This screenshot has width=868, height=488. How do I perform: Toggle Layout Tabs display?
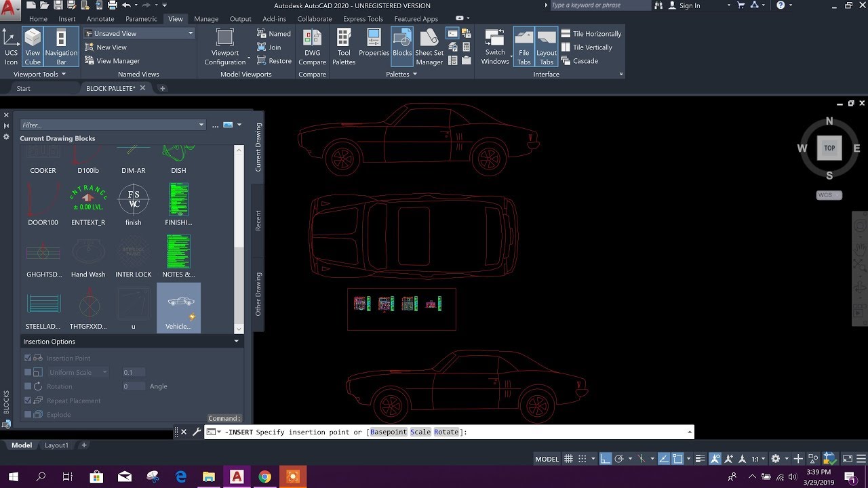point(547,47)
